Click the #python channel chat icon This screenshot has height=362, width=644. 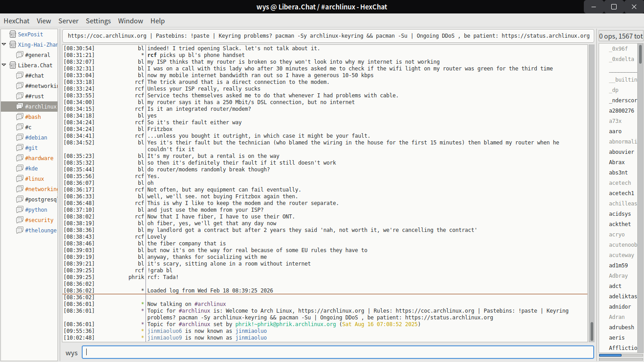tap(20, 209)
